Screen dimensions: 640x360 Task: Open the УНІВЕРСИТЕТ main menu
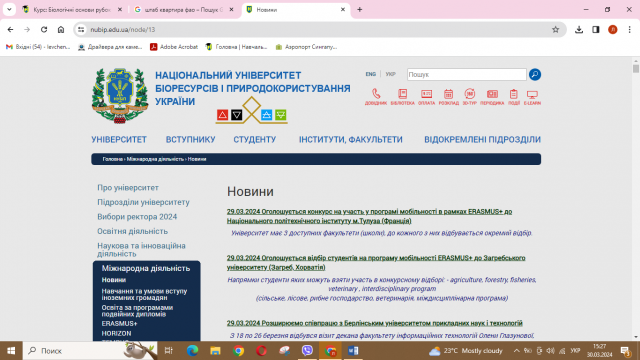[x=119, y=140]
